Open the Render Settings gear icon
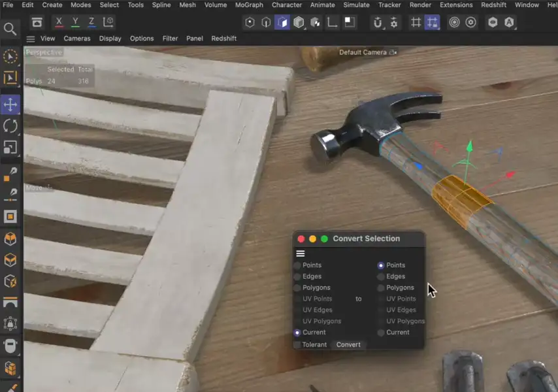The image size is (558, 392). pos(471,23)
